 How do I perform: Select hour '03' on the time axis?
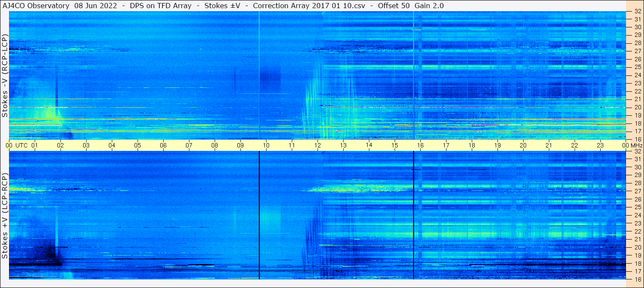click(86, 145)
